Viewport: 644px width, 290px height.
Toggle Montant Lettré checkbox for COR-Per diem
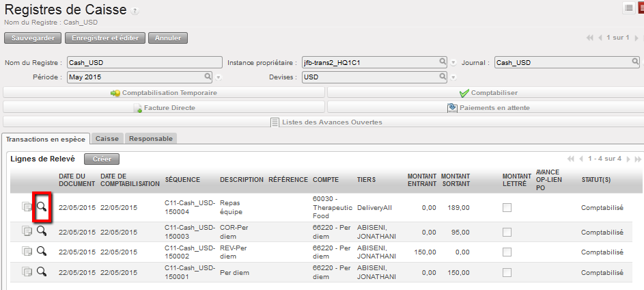pos(507,231)
